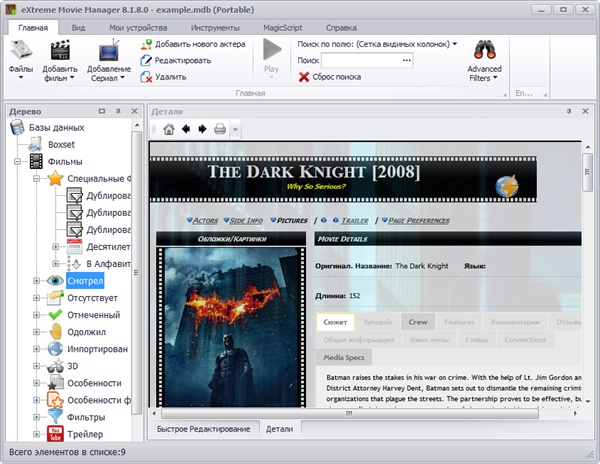Click the Добавление Сериал TV icon
Screen dimensions: 600x464
coord(107,51)
